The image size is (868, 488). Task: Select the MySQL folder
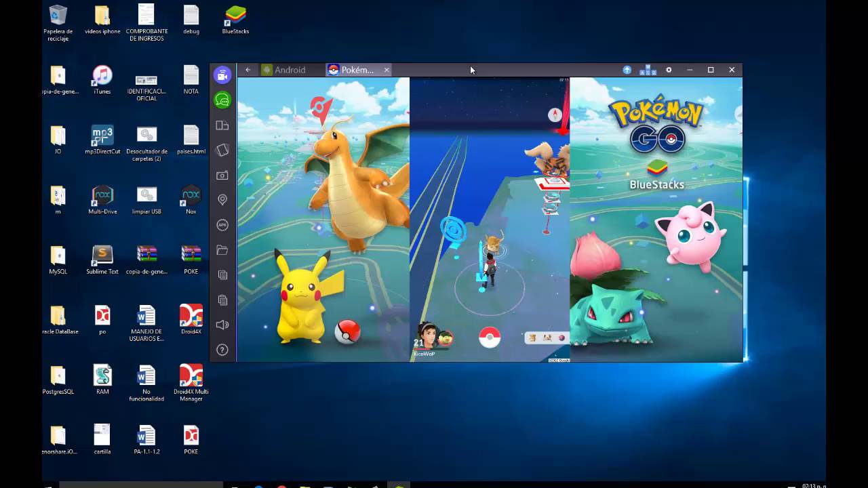point(58,260)
